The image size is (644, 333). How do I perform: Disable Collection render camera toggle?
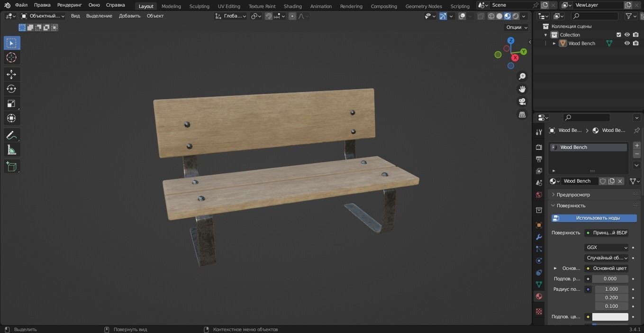coord(635,35)
